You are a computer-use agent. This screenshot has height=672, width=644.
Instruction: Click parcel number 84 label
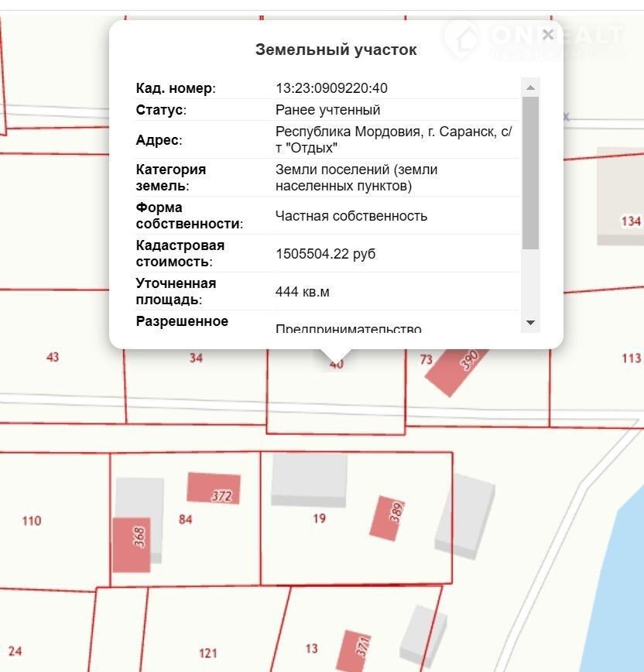coord(185,519)
